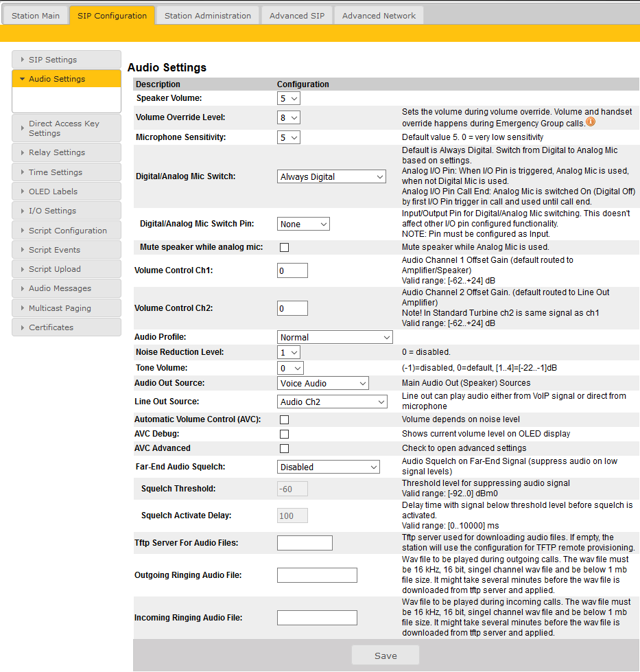This screenshot has width=640, height=672.
Task: Open the Far-End Audio Squelch dropdown
Action: pyautogui.click(x=329, y=467)
